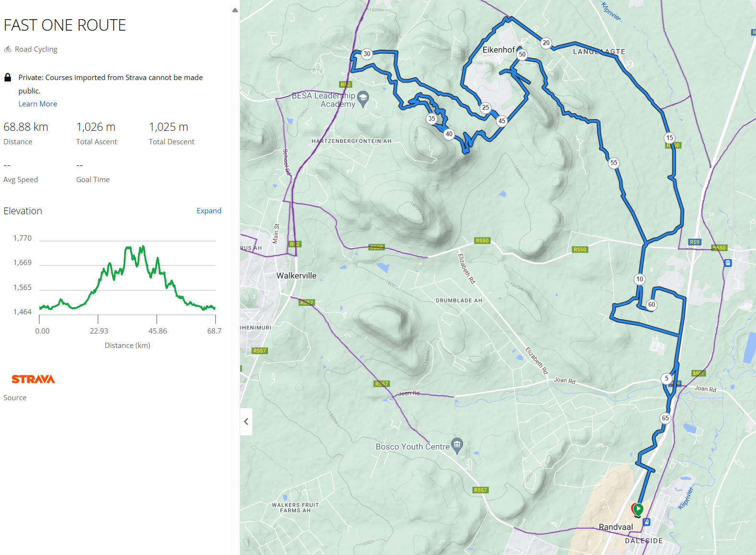The width and height of the screenshot is (756, 555).
Task: Click the Road Cycling bike icon
Action: [8, 49]
